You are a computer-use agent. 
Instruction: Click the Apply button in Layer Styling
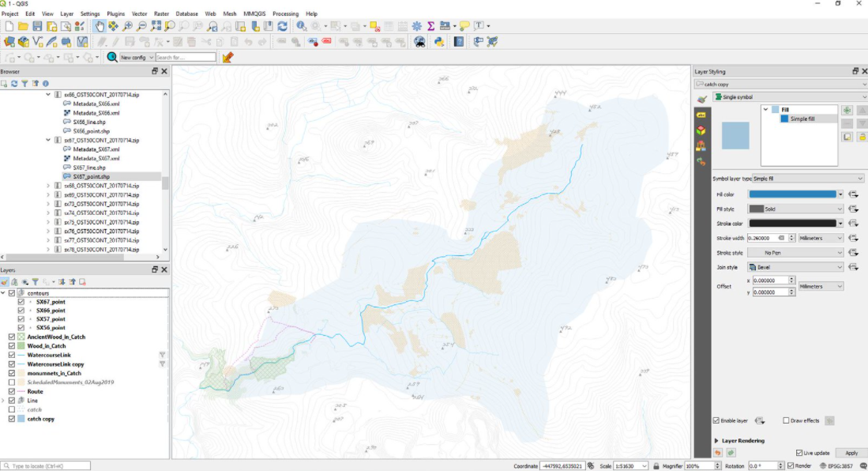[851, 453]
